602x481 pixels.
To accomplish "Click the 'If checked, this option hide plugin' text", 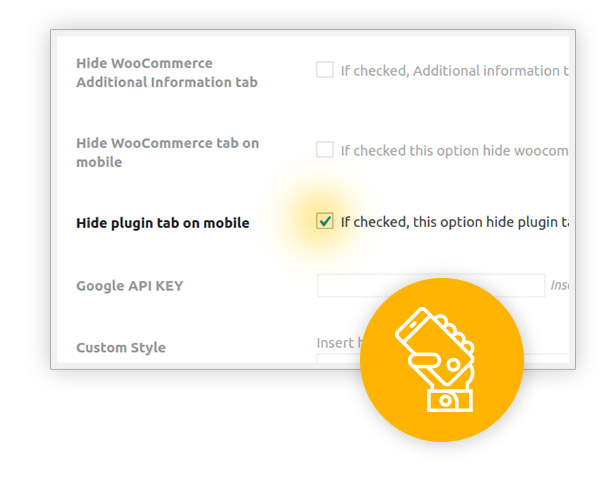I will (455, 222).
